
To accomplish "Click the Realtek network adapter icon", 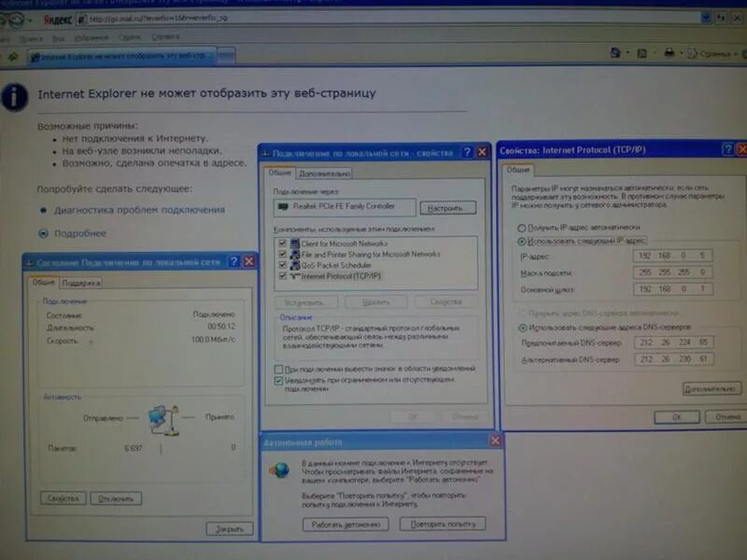I will click(284, 206).
